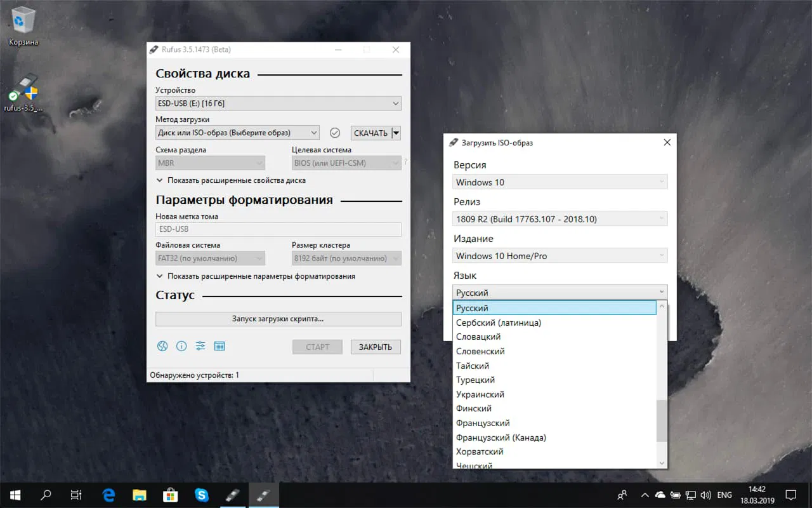812x508 pixels.
Task: Click the status bar Запуск загрузки скрипта
Action: (x=278, y=319)
